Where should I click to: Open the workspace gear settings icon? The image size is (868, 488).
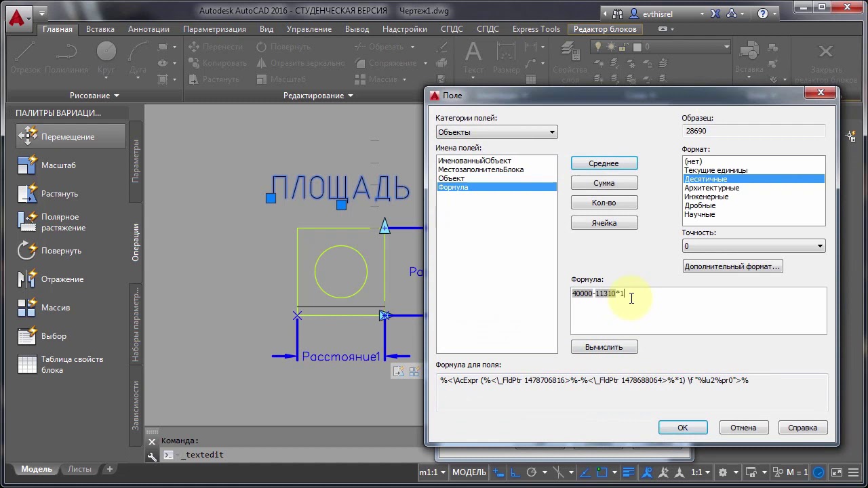(723, 472)
